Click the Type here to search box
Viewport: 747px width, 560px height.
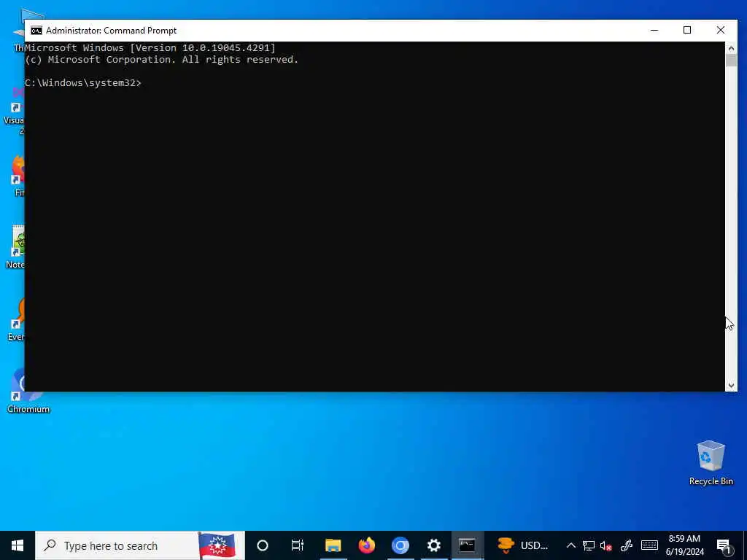point(140,545)
